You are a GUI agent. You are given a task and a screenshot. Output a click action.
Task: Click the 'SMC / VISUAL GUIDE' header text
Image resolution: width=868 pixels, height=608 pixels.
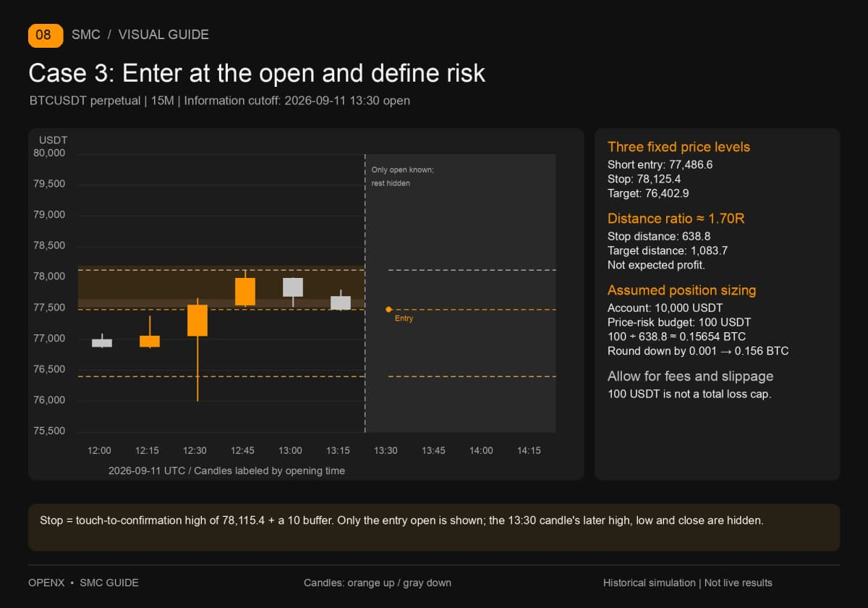(140, 35)
